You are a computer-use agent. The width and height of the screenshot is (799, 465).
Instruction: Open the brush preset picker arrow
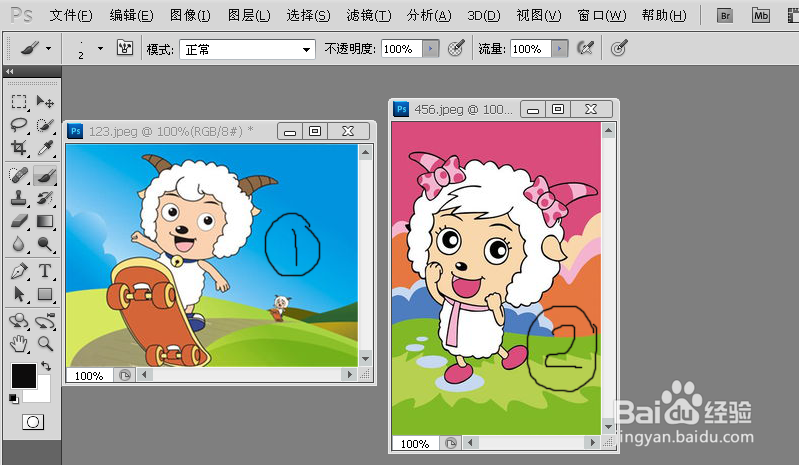[100, 49]
